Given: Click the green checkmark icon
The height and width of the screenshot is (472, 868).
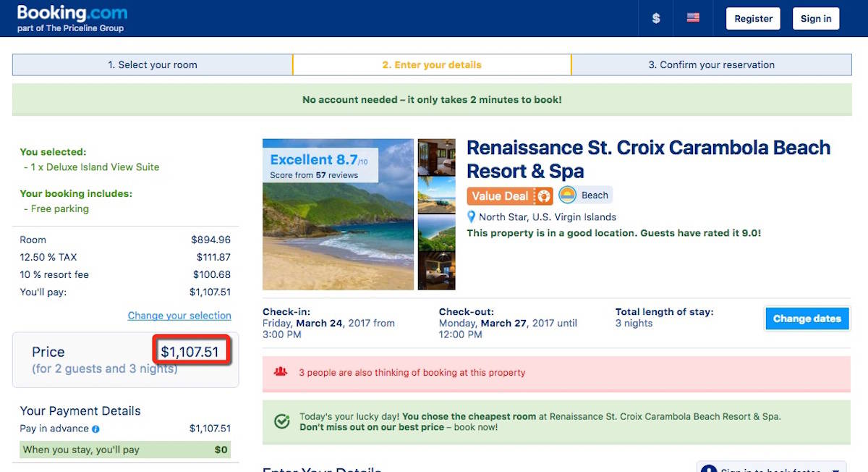Looking at the screenshot, I should [x=281, y=421].
